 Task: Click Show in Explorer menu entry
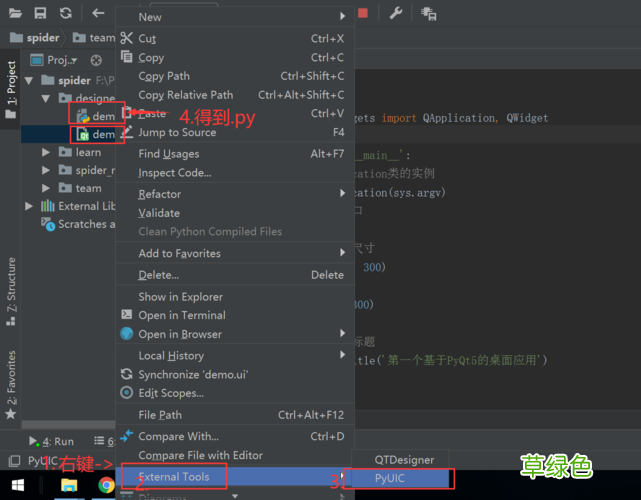click(180, 297)
